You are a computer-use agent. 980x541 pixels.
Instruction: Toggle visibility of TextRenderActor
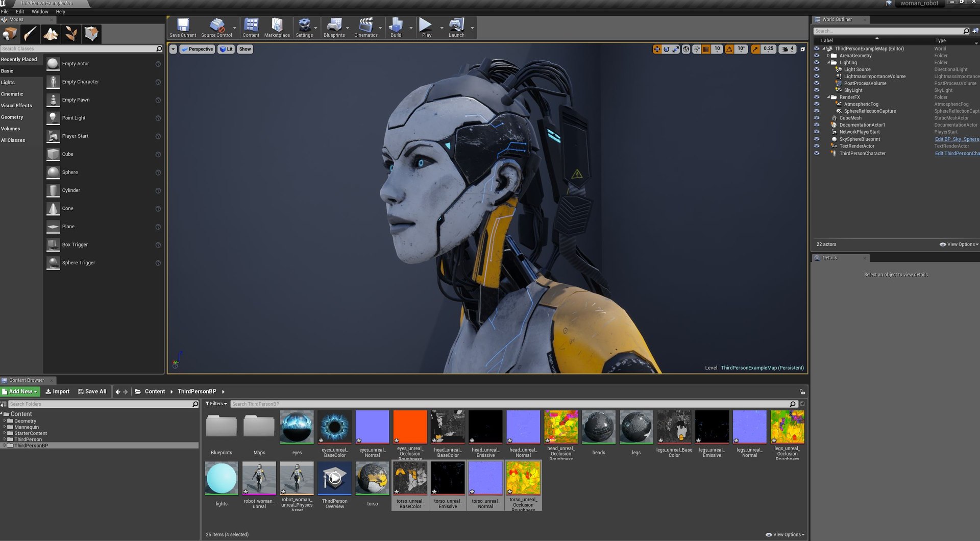pos(816,146)
